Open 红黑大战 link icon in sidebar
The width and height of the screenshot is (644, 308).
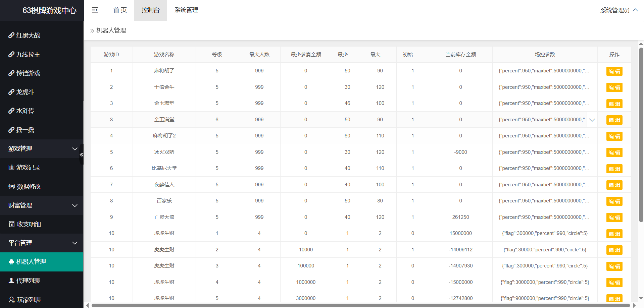click(x=11, y=35)
